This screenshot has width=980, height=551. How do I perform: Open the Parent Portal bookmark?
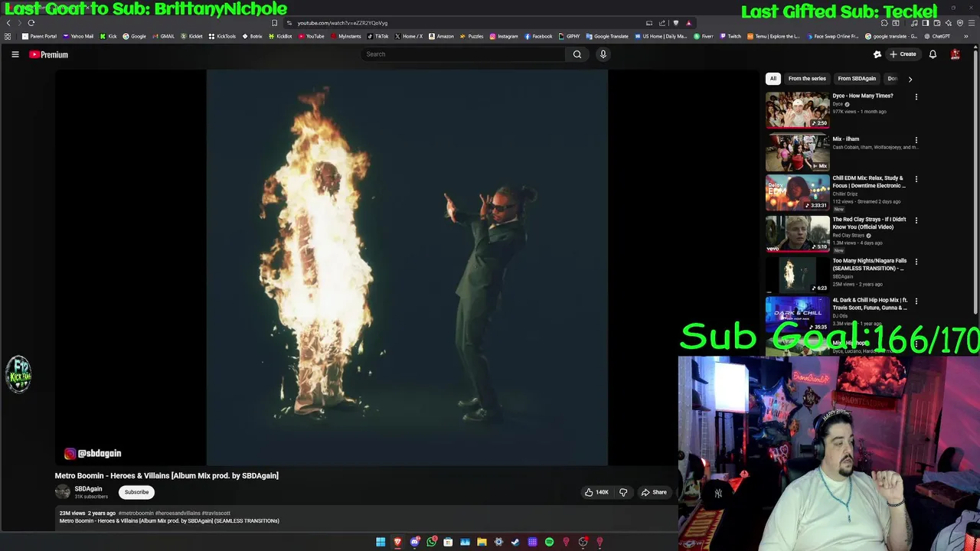pos(40,36)
